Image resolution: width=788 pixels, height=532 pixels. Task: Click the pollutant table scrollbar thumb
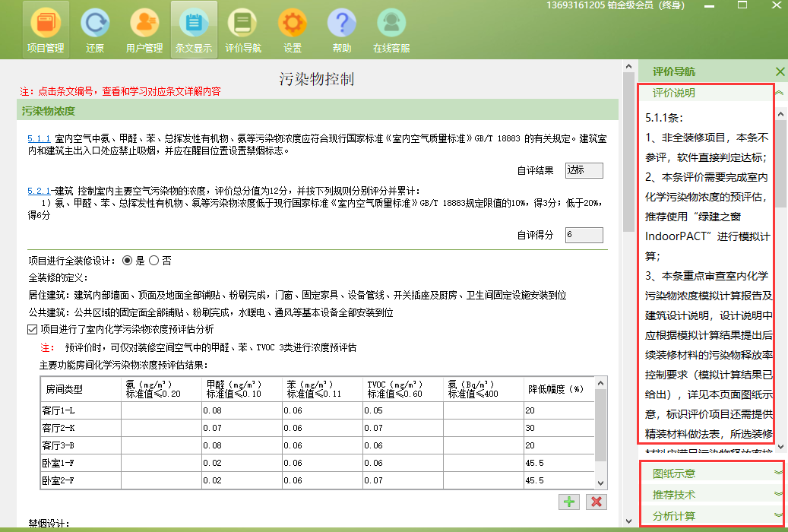tap(600, 425)
